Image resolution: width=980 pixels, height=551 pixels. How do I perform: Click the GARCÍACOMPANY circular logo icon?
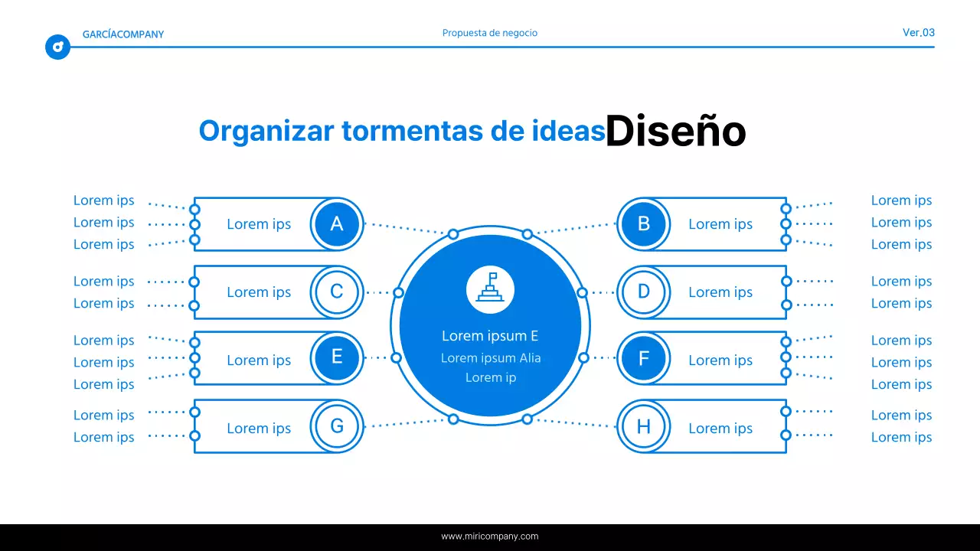pos(57,47)
